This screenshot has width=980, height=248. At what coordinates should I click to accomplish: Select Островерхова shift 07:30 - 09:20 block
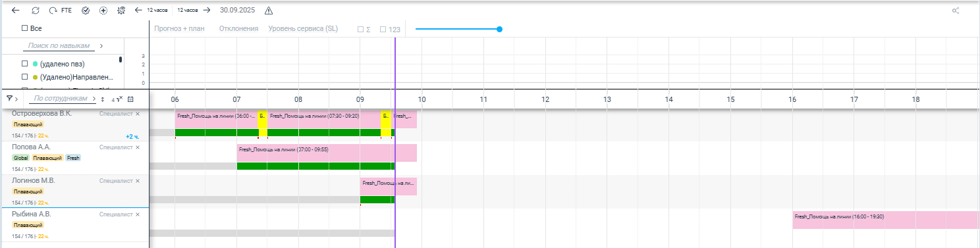point(324,120)
